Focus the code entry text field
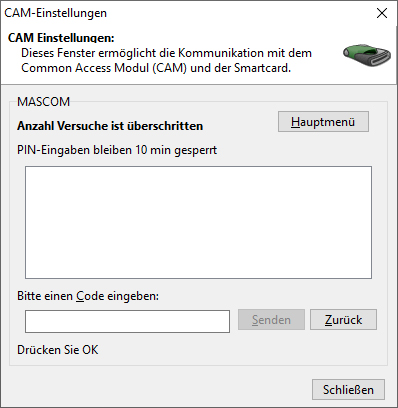The width and height of the screenshot is (398, 408). click(x=127, y=321)
